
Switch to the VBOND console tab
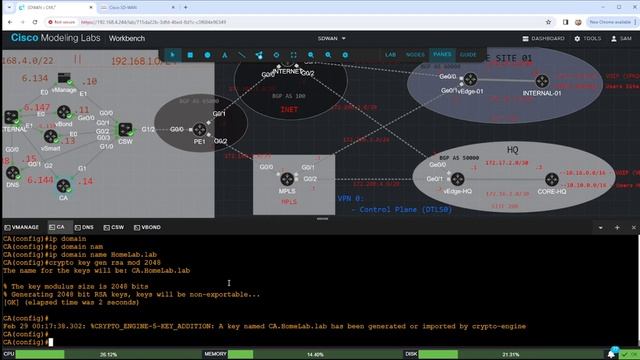click(147, 227)
